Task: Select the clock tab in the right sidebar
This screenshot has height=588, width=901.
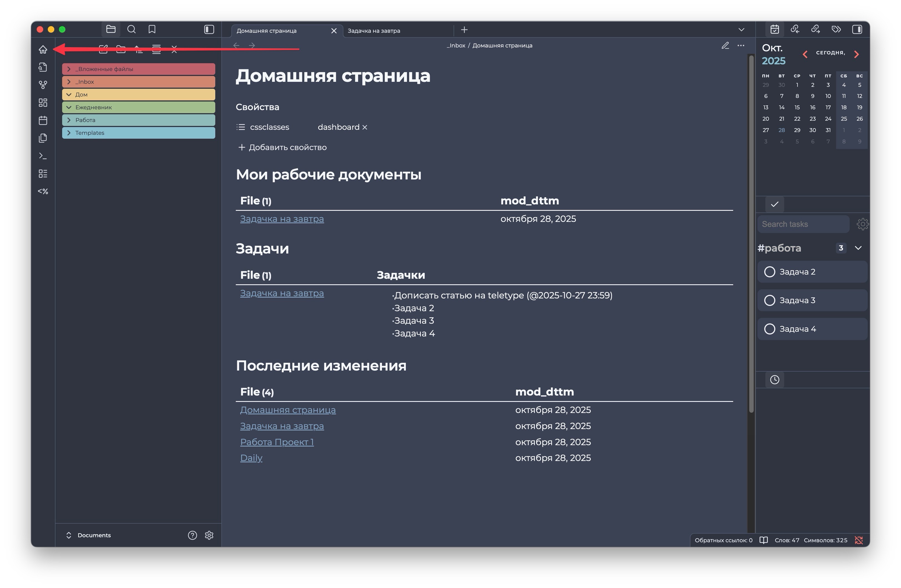Action: (x=775, y=379)
